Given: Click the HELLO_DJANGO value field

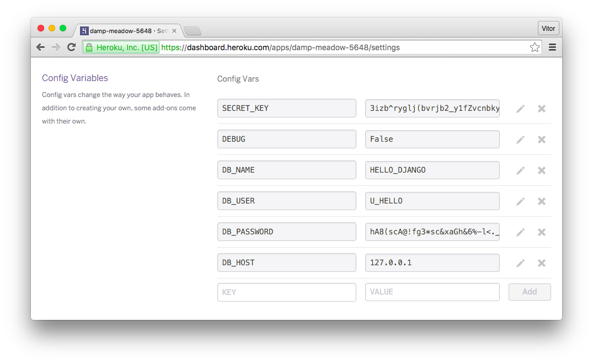Looking at the screenshot, I should point(432,170).
